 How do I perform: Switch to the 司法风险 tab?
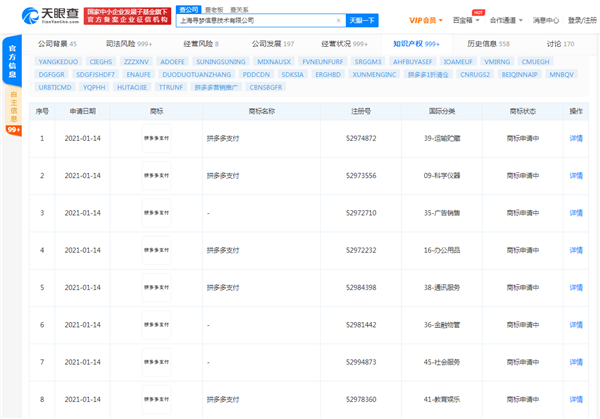128,45
